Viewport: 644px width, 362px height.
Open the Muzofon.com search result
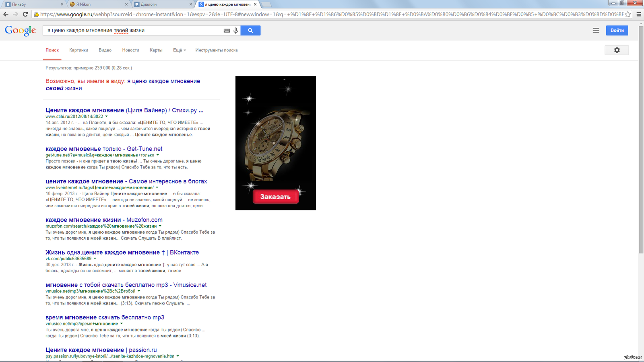point(104,220)
